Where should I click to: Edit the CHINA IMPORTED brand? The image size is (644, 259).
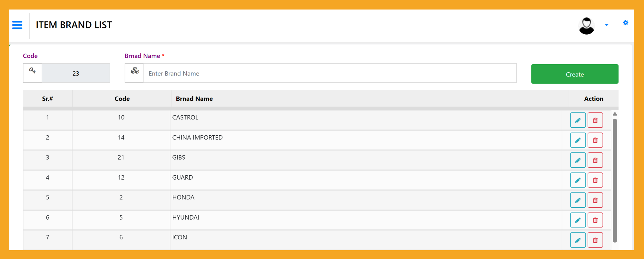tap(578, 140)
